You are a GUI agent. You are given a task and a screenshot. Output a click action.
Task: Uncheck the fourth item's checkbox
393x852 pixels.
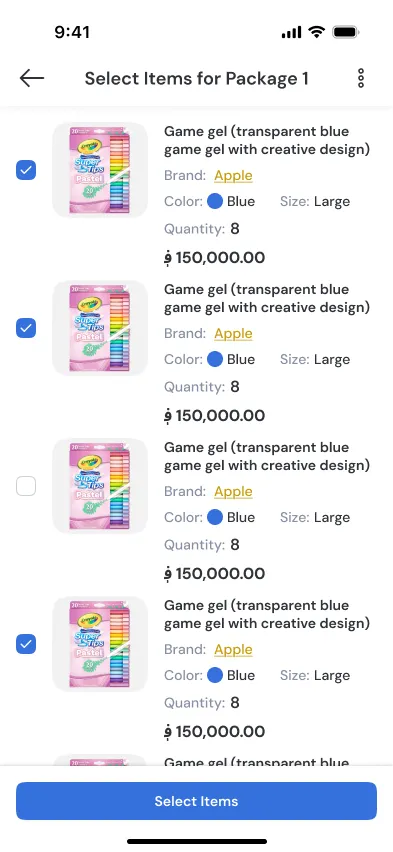[26, 644]
